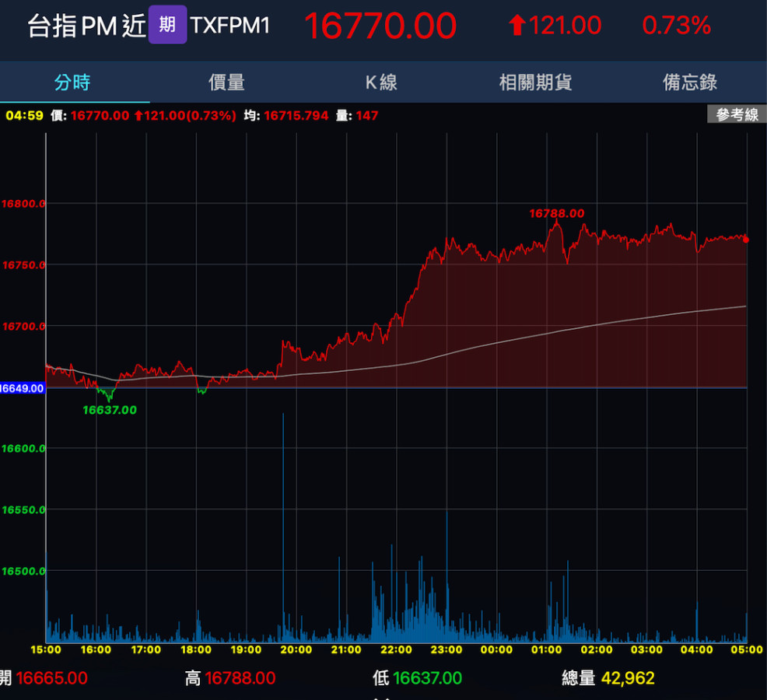
Task: Select the K線 chart tab
Action: 381,82
